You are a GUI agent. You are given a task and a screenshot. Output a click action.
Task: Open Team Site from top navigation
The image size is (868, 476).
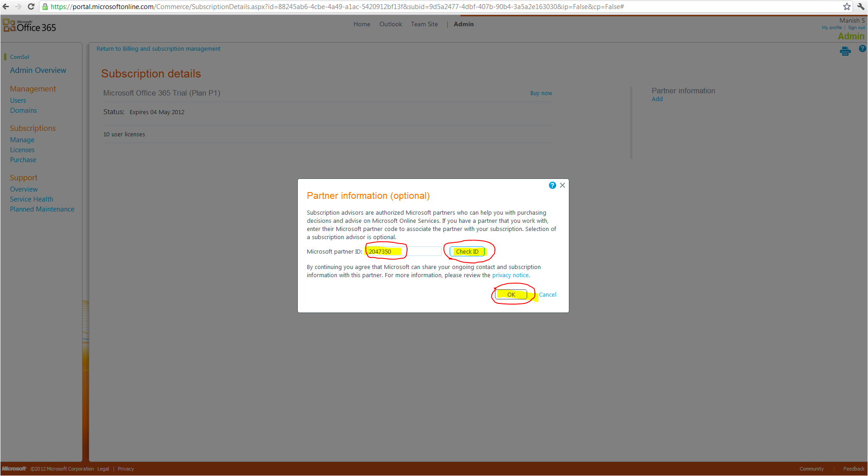tap(424, 24)
